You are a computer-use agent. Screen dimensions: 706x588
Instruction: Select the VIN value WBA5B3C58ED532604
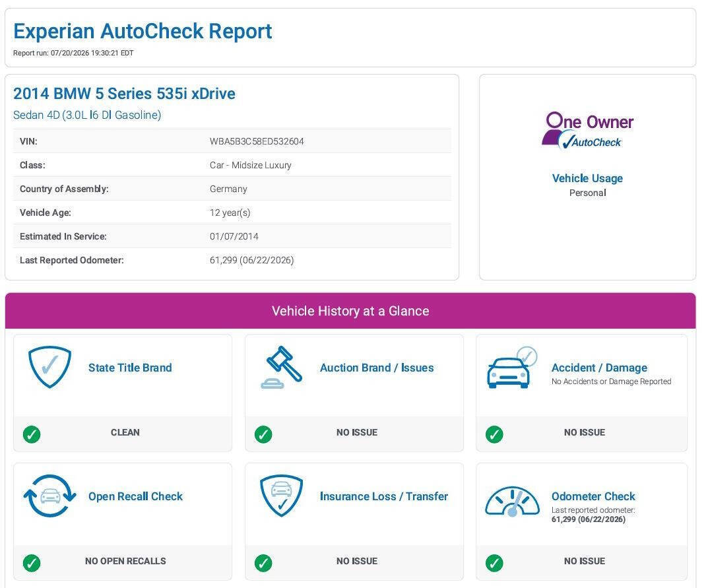coord(257,141)
